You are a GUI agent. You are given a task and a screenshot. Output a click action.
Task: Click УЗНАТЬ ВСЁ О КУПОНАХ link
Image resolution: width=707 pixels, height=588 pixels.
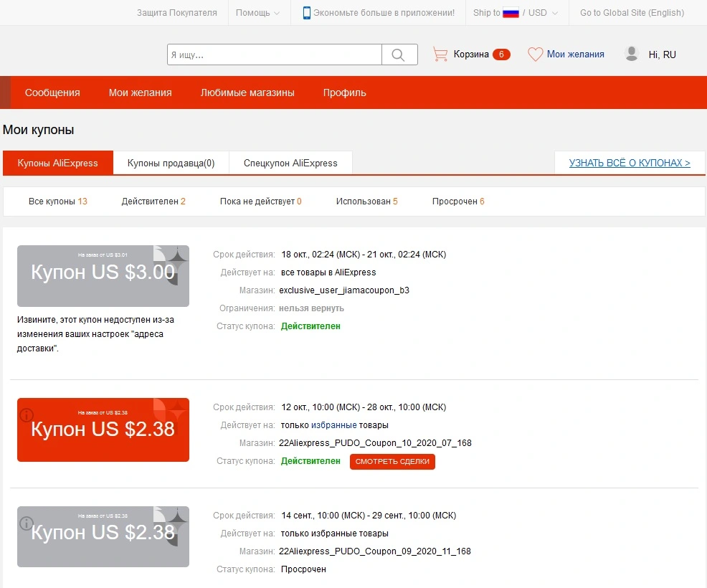tap(630, 163)
